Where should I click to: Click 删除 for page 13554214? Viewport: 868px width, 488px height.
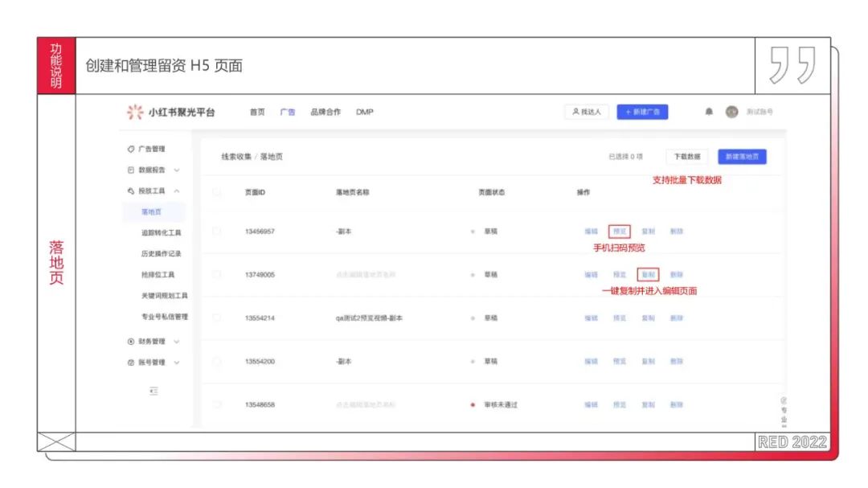pos(677,318)
